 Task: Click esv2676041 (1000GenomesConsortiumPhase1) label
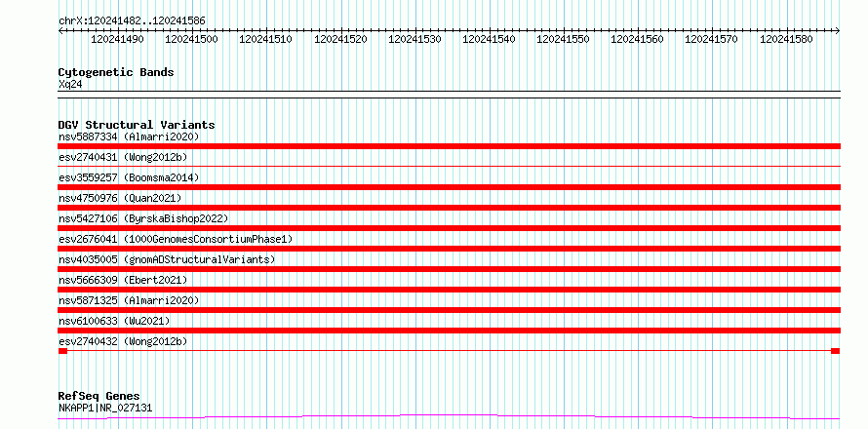176,239
